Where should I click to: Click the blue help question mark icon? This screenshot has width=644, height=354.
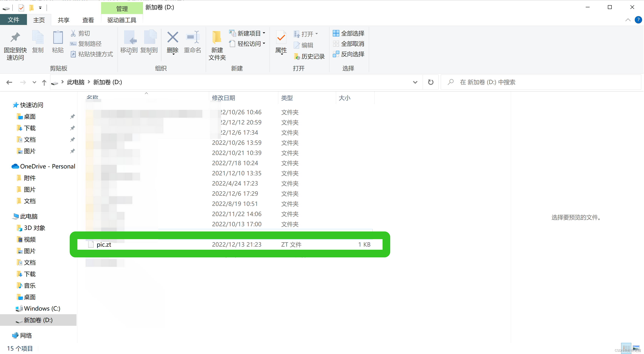click(638, 20)
